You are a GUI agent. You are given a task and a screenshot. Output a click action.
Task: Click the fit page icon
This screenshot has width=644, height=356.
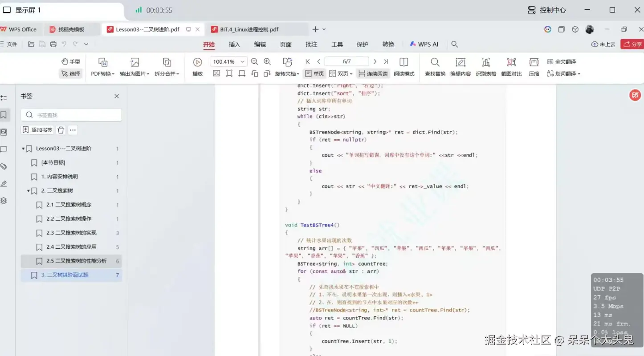[229, 73]
